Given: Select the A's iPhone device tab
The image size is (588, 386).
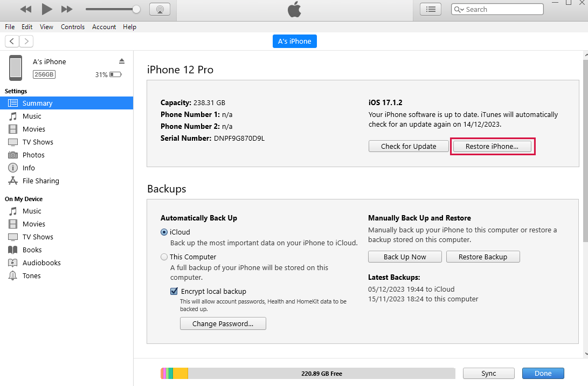Looking at the screenshot, I should tap(294, 42).
